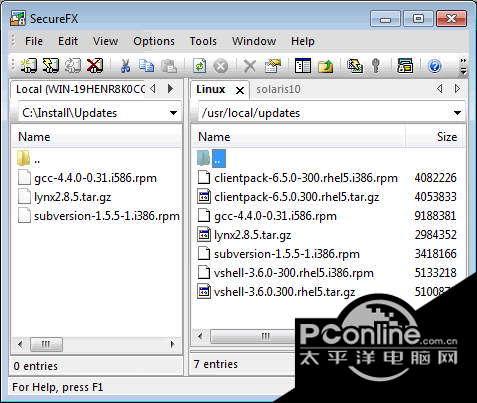Sort remote pane by Name header
The width and height of the screenshot is (477, 403).
[x=299, y=137]
